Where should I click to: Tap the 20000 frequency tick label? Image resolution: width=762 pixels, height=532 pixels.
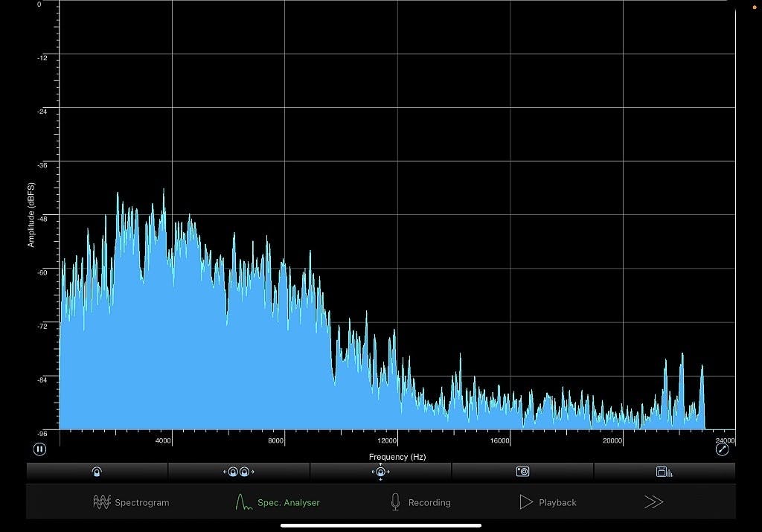pos(612,440)
